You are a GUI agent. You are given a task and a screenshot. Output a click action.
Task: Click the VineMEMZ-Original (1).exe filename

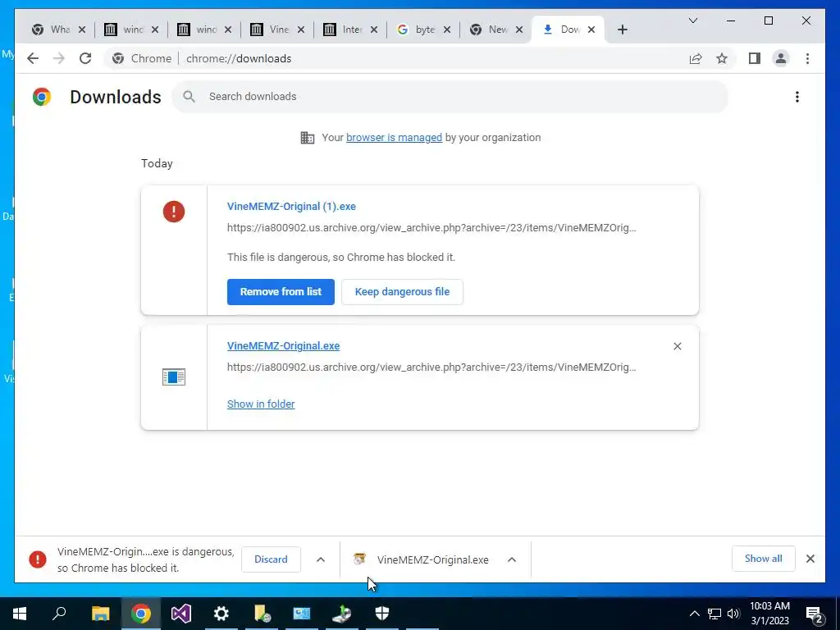tap(291, 206)
